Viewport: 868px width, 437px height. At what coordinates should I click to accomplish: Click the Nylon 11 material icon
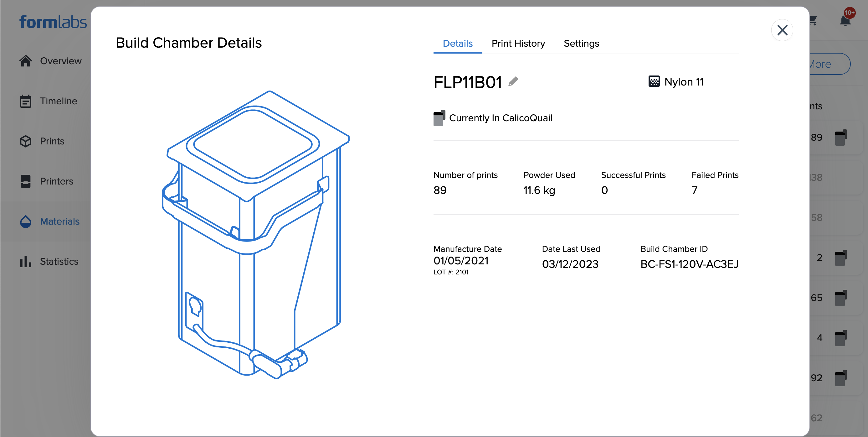click(654, 81)
